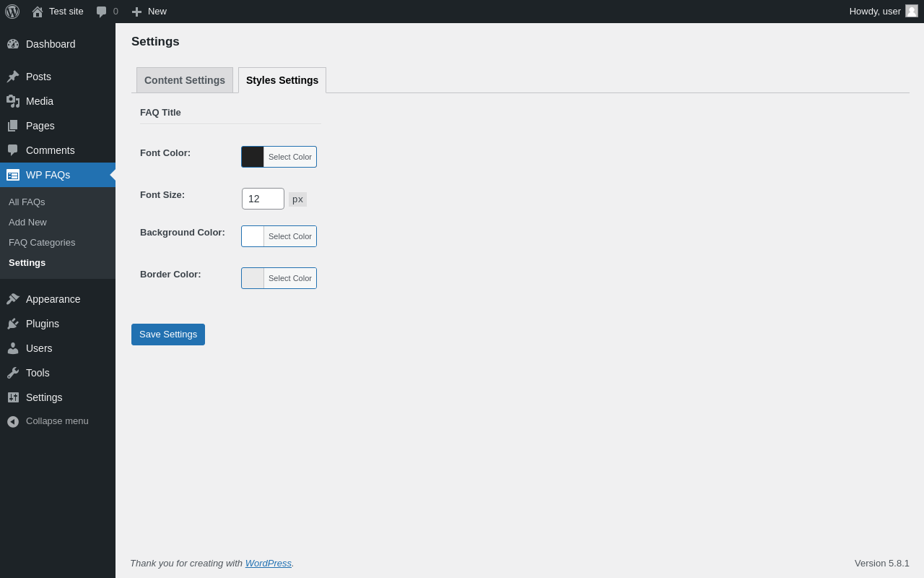Open the Appearance menu
924x578 pixels.
pyautogui.click(x=58, y=299)
